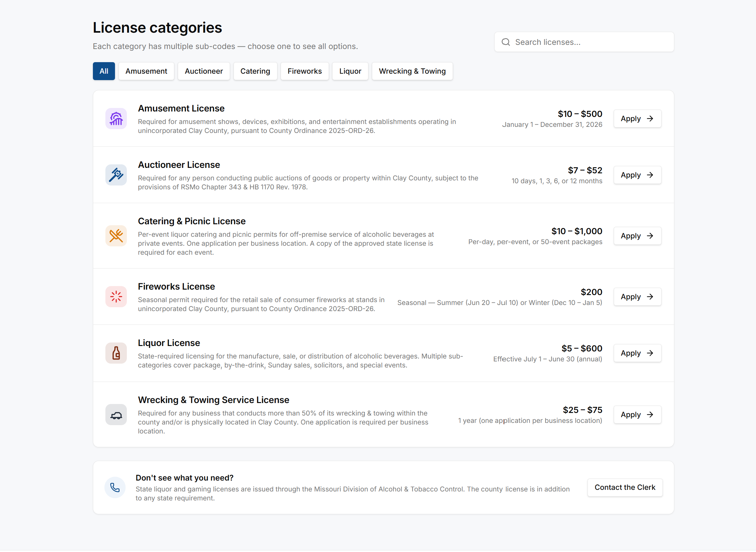Screen dimensions: 756x552
Task: Open the Liquor License title
Action: 169,343
